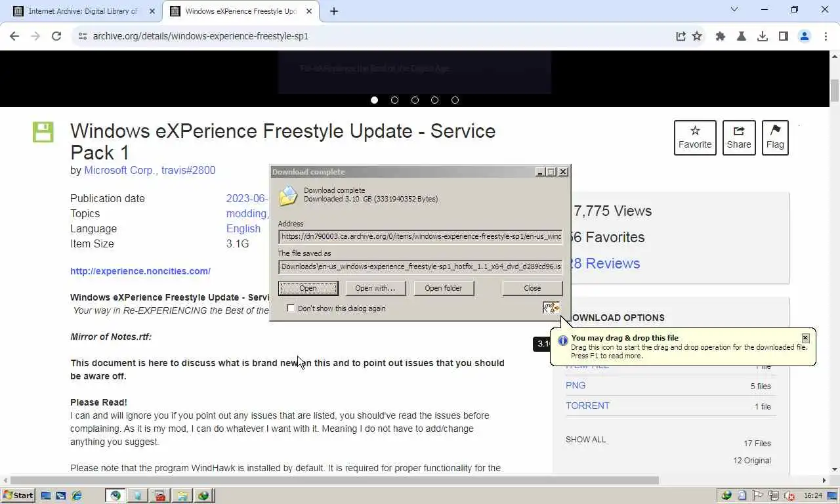
Task: Switch to the red icon taskbar button
Action: pyautogui.click(x=160, y=495)
